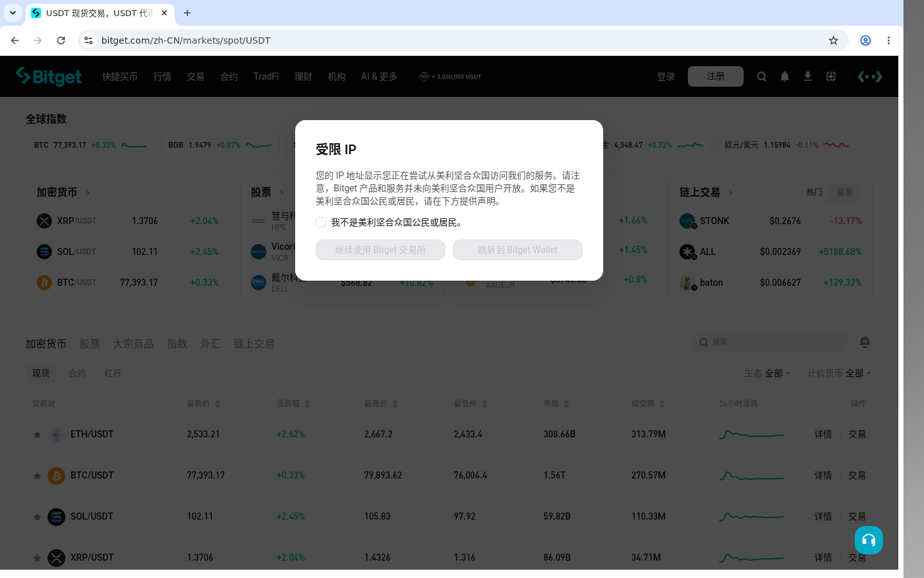Favorite XRP/USDT with star icon
924x578 pixels.
[37, 558]
